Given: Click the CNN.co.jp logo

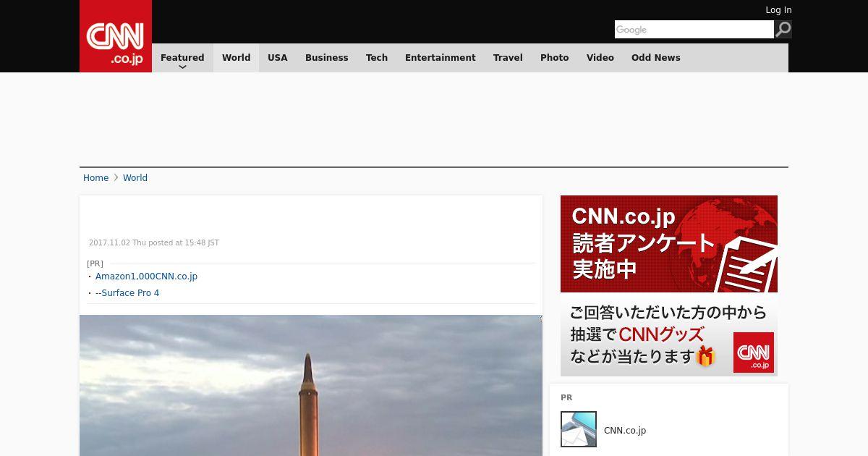Looking at the screenshot, I should [x=116, y=36].
